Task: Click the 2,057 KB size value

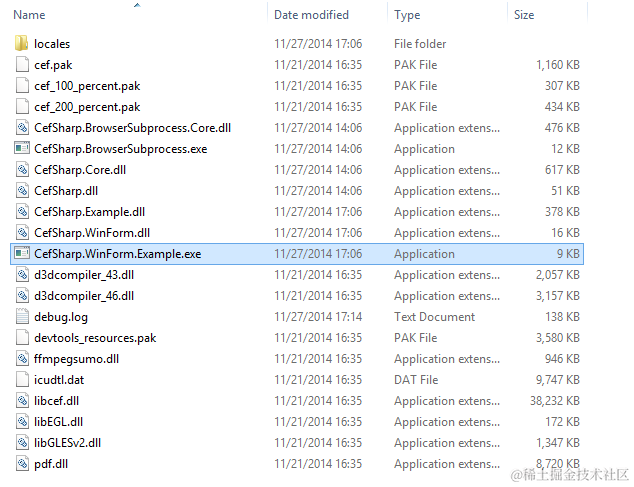Action: click(x=558, y=275)
